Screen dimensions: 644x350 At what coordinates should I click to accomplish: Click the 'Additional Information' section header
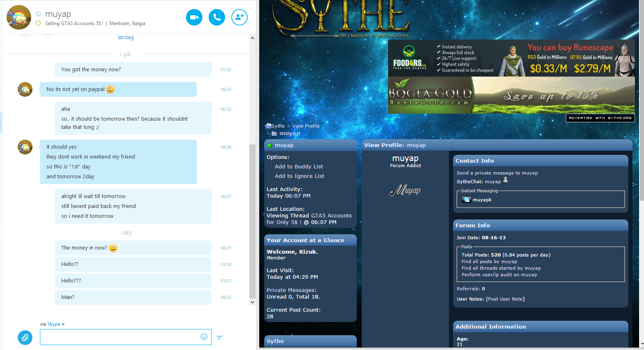(541, 327)
